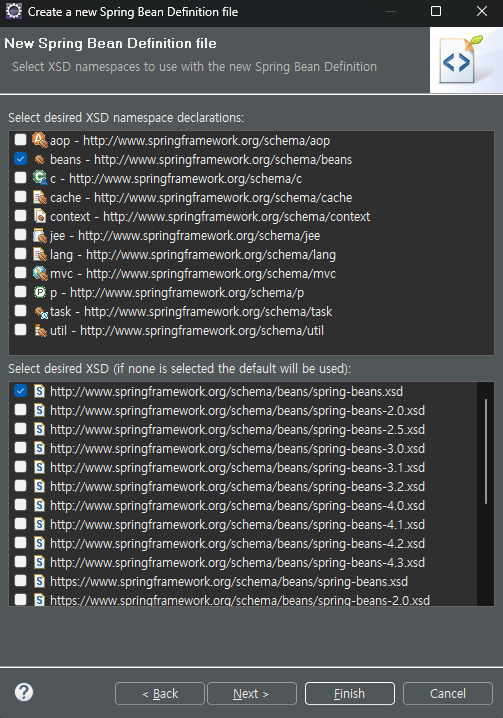Click the jee namespace icon
The height and width of the screenshot is (718, 503).
40,235
